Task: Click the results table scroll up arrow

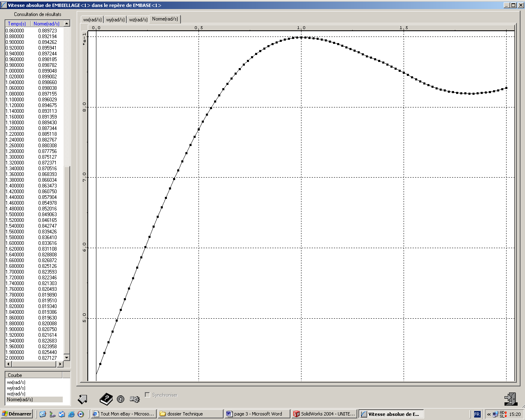Action: (x=67, y=24)
